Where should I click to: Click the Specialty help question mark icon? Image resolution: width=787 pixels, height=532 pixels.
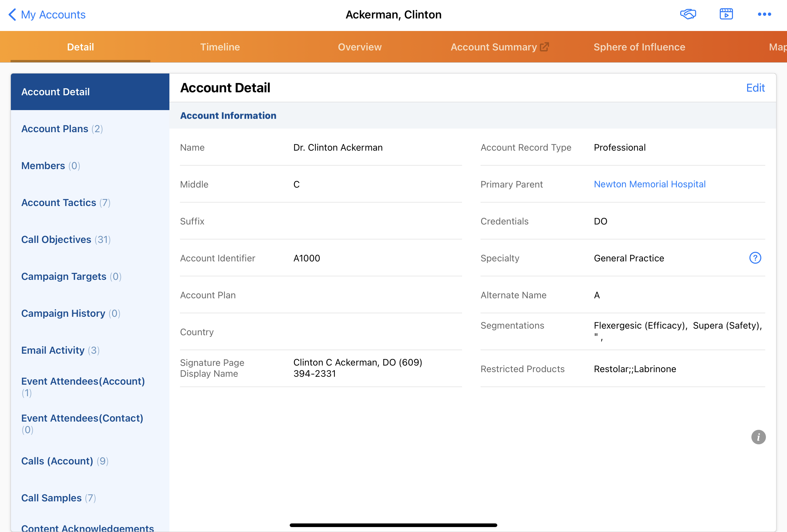755,258
